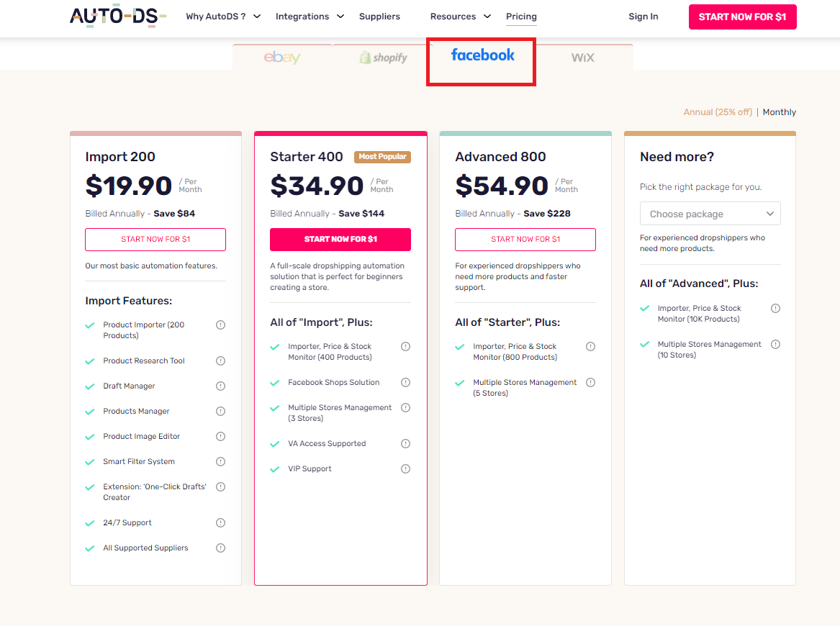Click the Sign In link

click(643, 17)
